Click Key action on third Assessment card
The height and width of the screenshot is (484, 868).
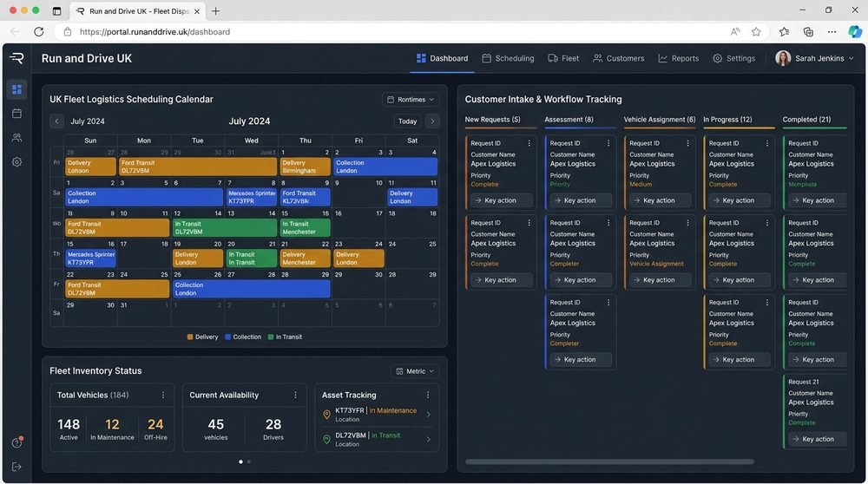click(581, 360)
